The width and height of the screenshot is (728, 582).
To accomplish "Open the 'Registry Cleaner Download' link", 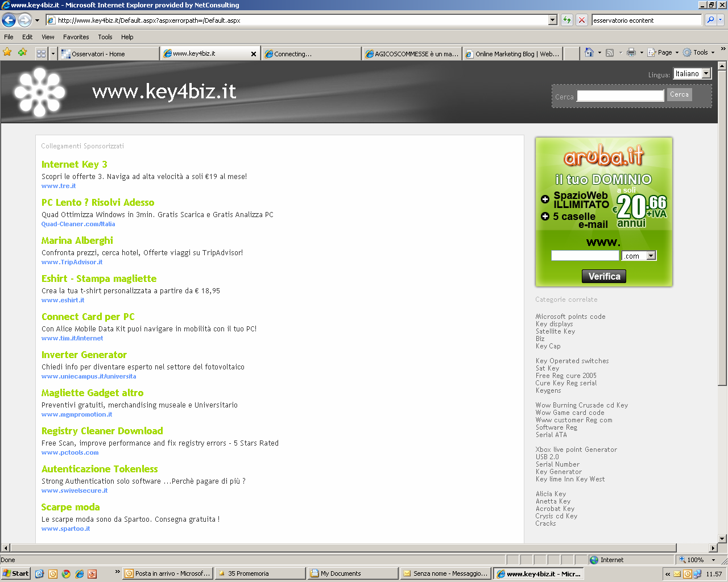I will [102, 431].
